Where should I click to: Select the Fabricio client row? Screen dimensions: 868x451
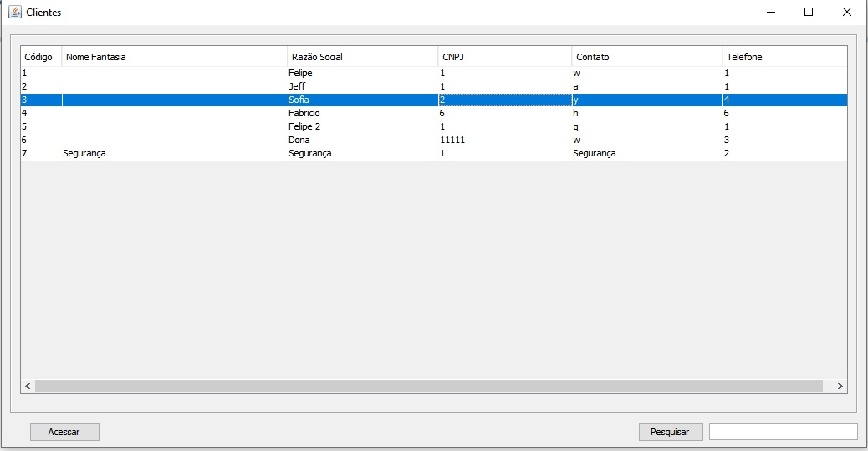coord(434,113)
